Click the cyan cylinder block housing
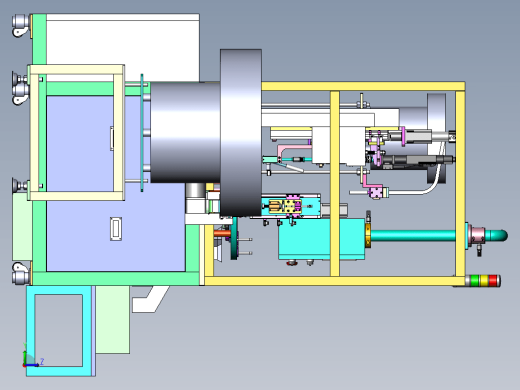The width and height of the screenshot is (520, 390). tap(322, 239)
